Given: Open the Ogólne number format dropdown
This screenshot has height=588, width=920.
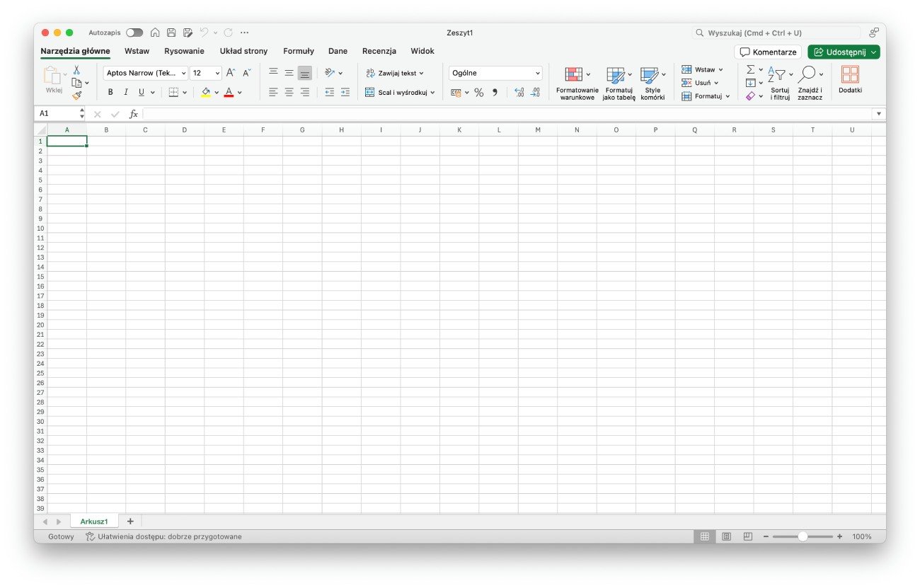Looking at the screenshot, I should [x=495, y=73].
